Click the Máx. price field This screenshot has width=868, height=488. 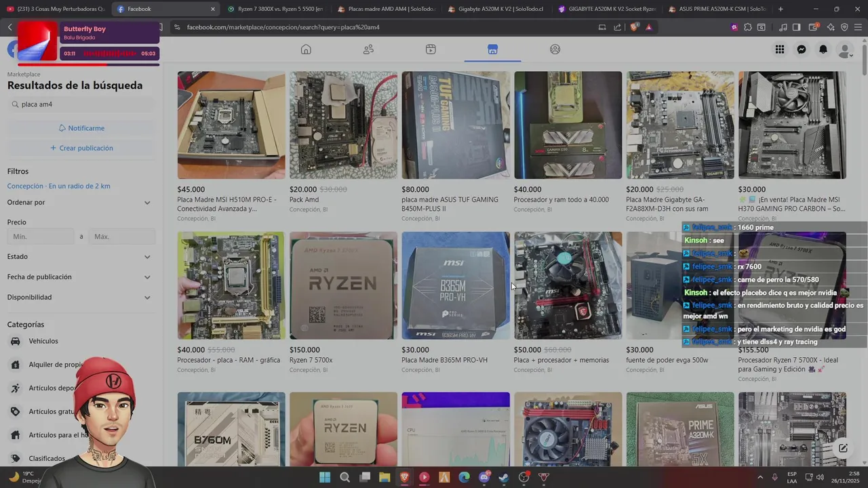tap(122, 237)
